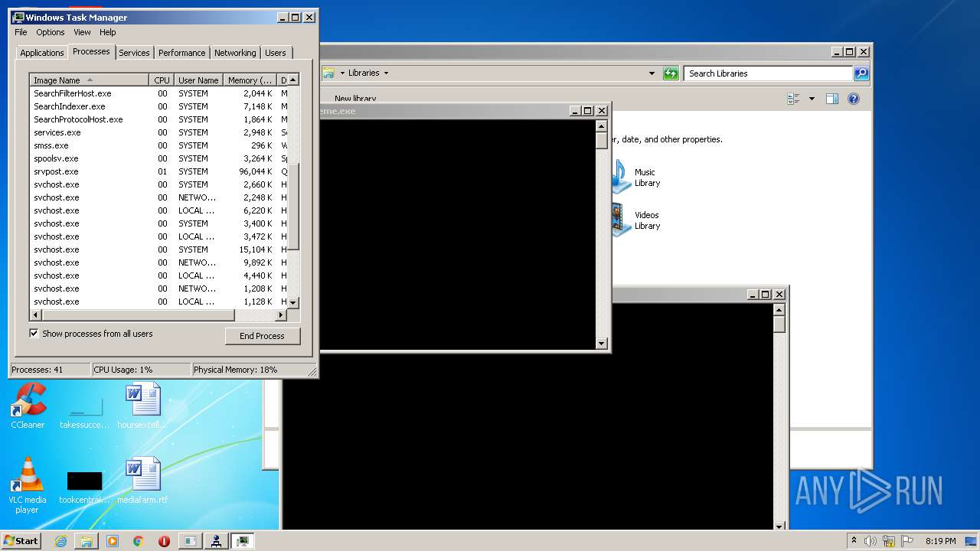Select the smss.exe process row
This screenshot has width=980, height=551.
tap(159, 145)
